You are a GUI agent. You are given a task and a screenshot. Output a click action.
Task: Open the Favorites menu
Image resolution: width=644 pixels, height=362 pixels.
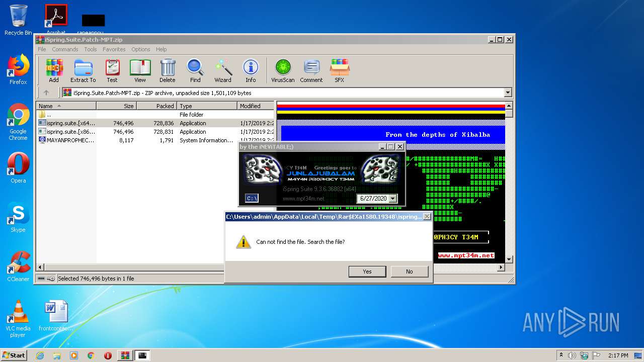pos(114,49)
